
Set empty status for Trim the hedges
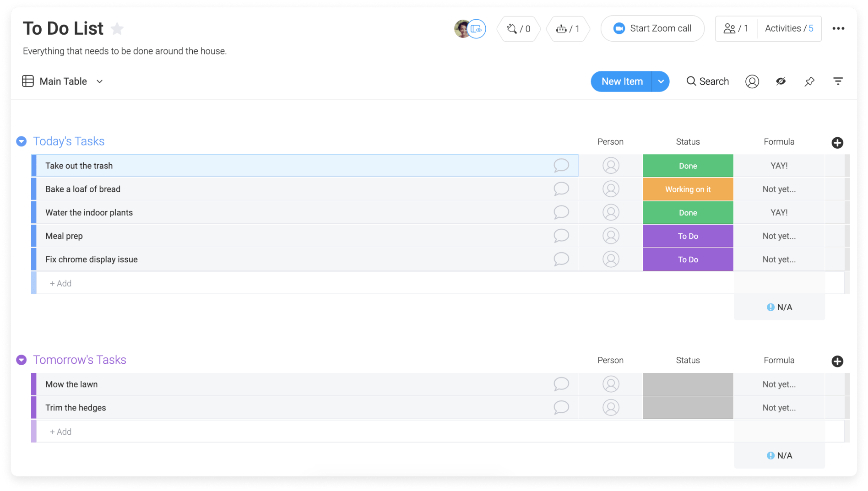(x=688, y=407)
